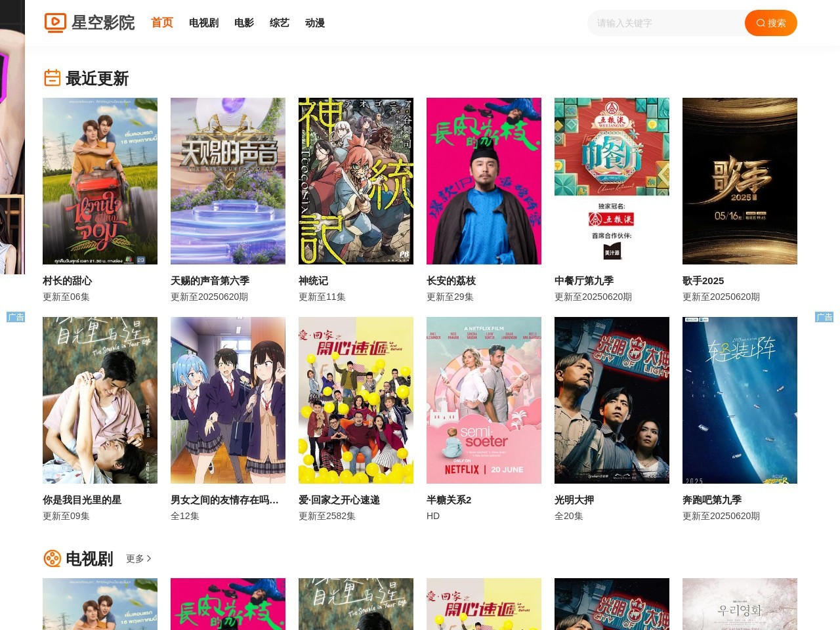Open 爱·回家之开心速递 poster in 最近更新
This screenshot has height=630, width=840.
point(356,400)
